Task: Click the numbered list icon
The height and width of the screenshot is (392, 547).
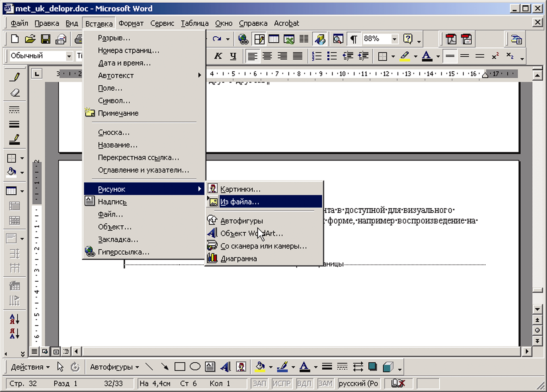Action: (317, 56)
